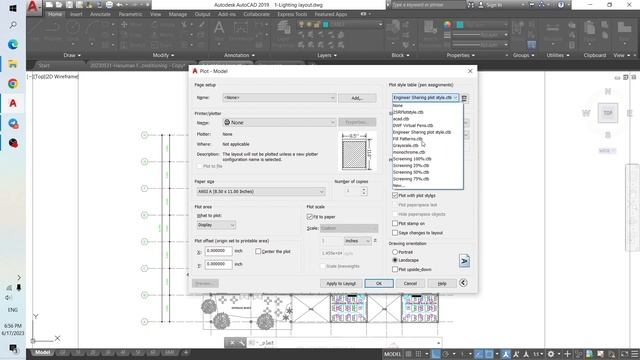Image resolution: width=640 pixels, height=360 pixels.
Task: Open the Home ribbon tab
Action: [55, 14]
